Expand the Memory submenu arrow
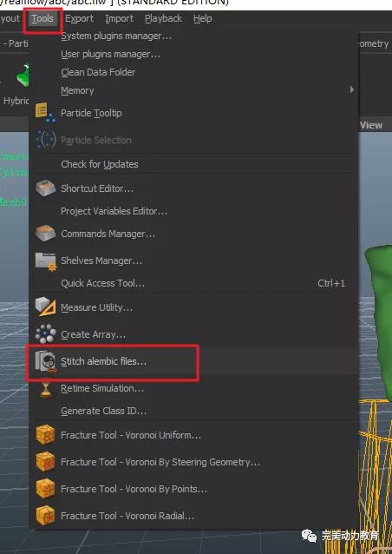Screen dimensions: 392x554 coord(351,89)
